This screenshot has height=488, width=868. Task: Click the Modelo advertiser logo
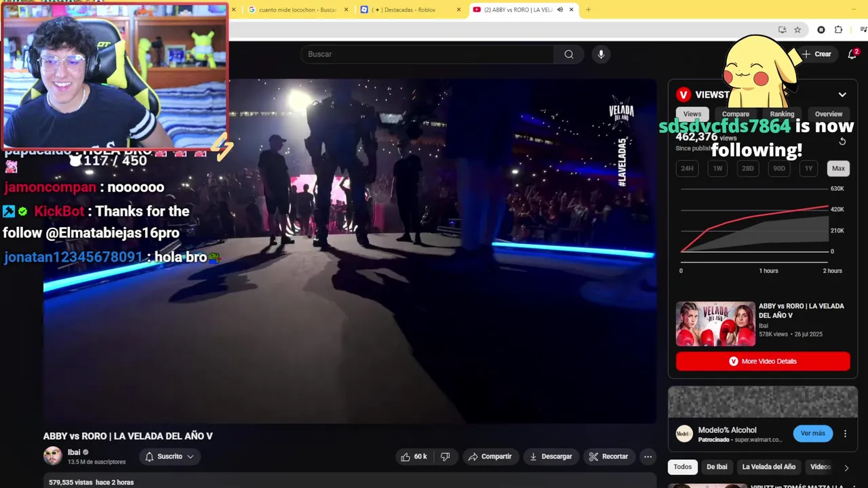684,434
